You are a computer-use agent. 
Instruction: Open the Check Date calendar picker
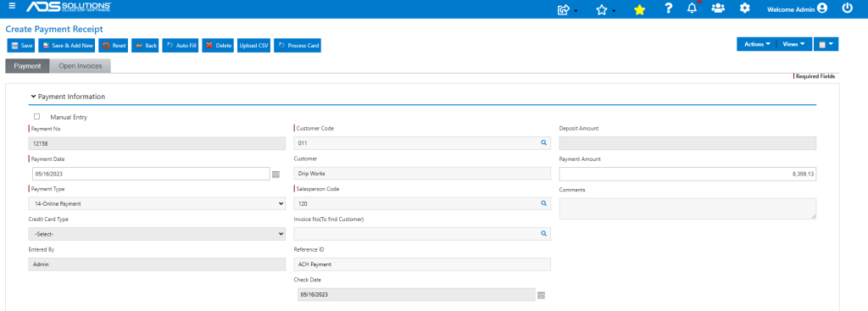tap(542, 296)
